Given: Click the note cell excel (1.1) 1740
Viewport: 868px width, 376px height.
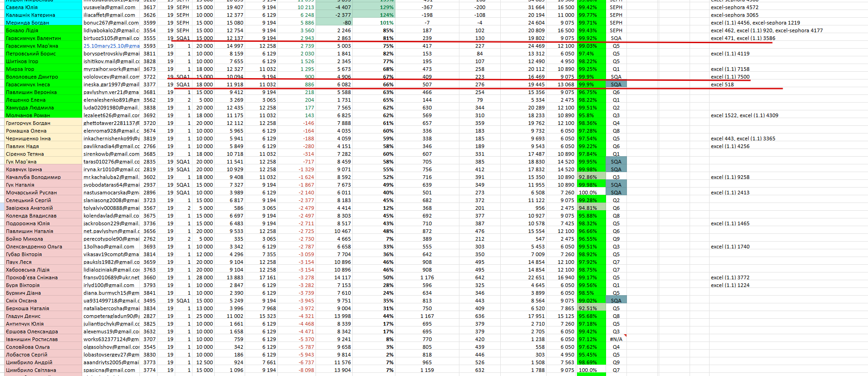Looking at the screenshot, I should click(x=730, y=247).
